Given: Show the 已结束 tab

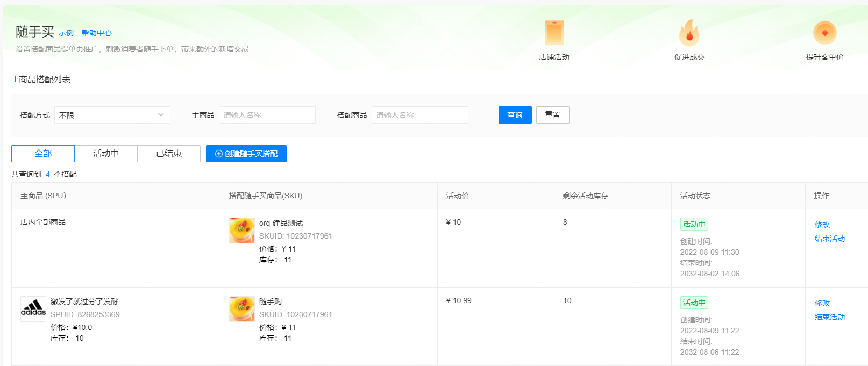Looking at the screenshot, I should tap(169, 154).
